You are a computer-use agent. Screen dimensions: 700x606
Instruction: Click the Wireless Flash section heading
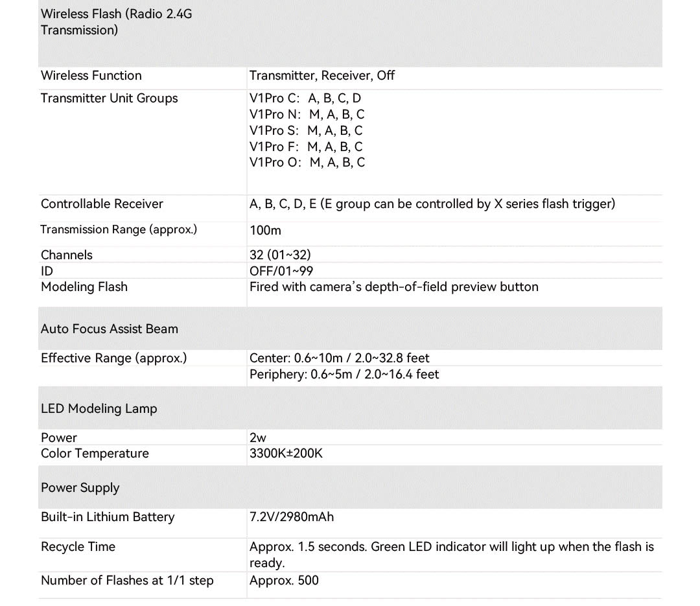[x=117, y=22]
